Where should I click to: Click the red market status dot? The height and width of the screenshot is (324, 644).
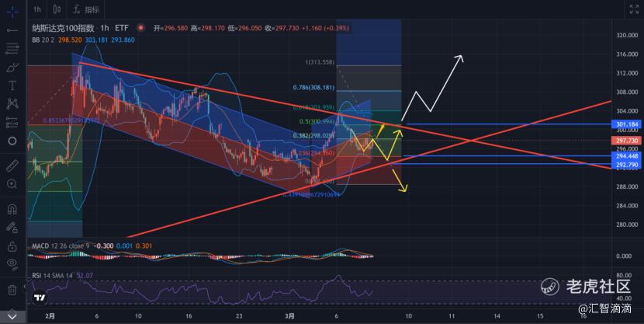tap(141, 28)
